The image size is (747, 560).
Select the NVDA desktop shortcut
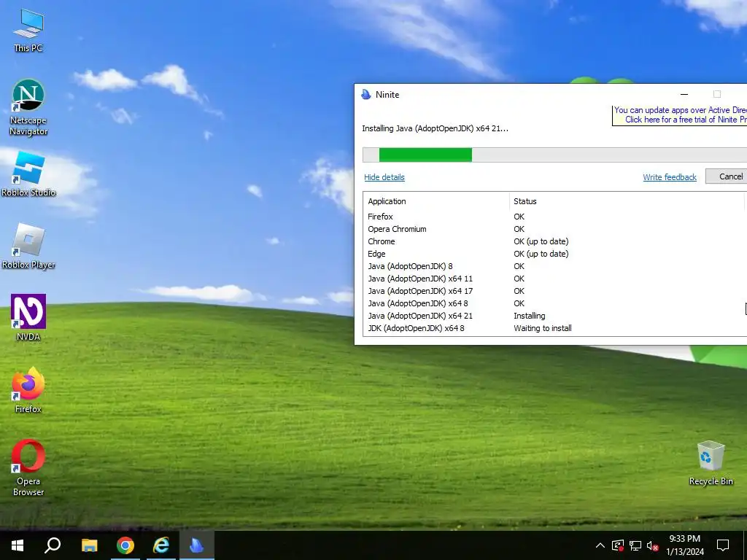coord(28,318)
